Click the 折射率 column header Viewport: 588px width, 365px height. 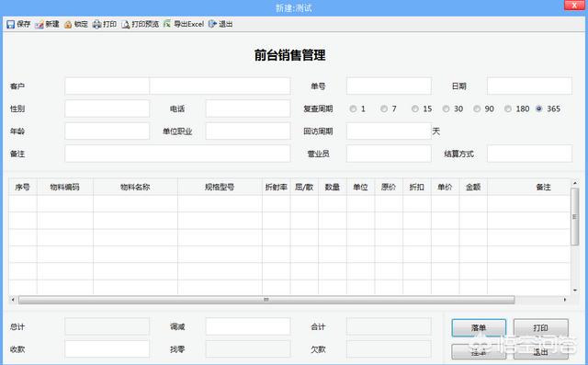(x=276, y=187)
